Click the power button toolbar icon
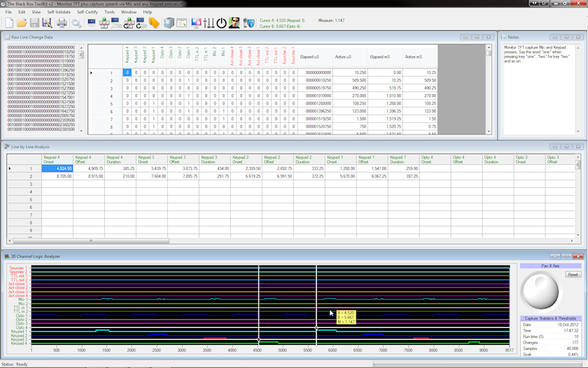 point(221,23)
